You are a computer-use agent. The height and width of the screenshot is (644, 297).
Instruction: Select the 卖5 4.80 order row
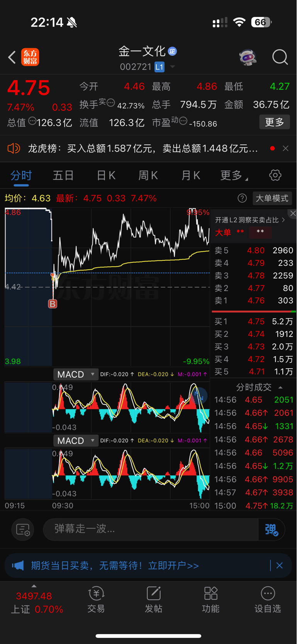pos(254,251)
